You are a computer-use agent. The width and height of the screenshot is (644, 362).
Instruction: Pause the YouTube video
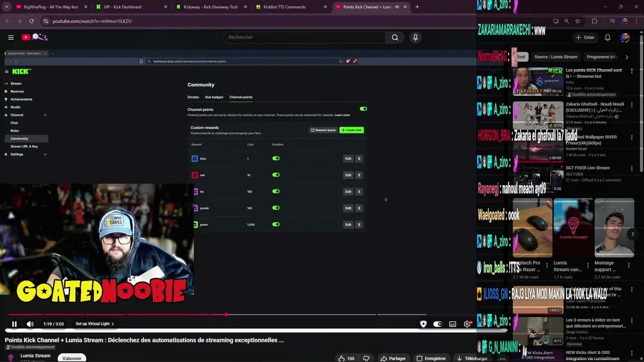14,324
